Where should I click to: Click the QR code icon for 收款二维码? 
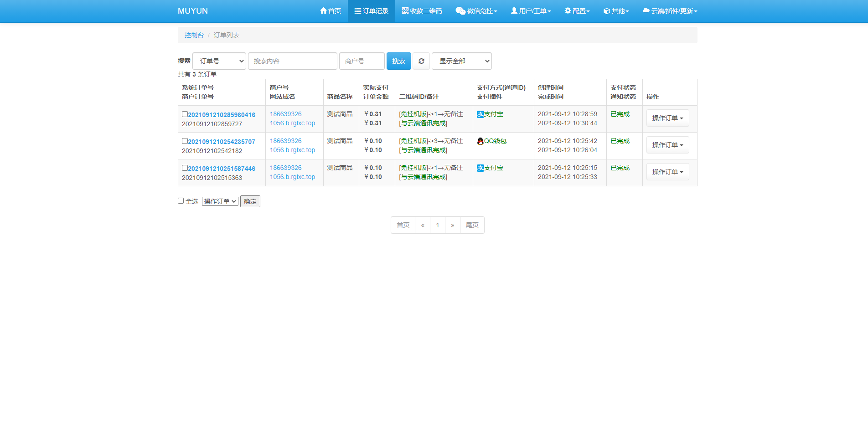click(405, 10)
